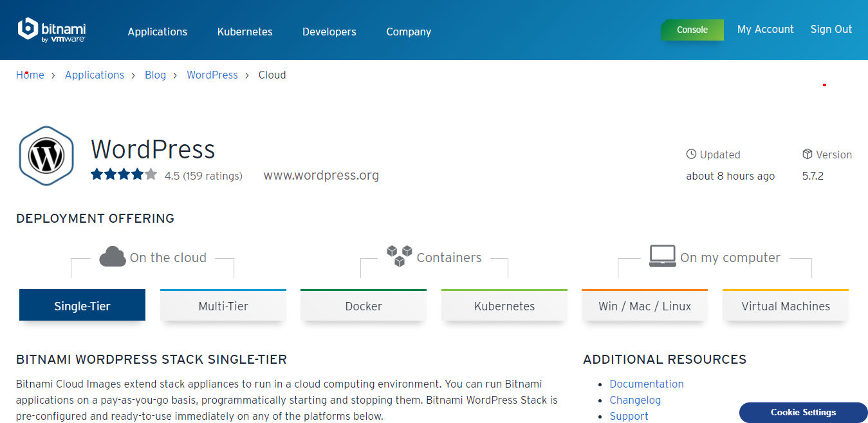Click the WordPress hexagon logo
Image resolution: width=868 pixels, height=423 pixels.
point(46,155)
